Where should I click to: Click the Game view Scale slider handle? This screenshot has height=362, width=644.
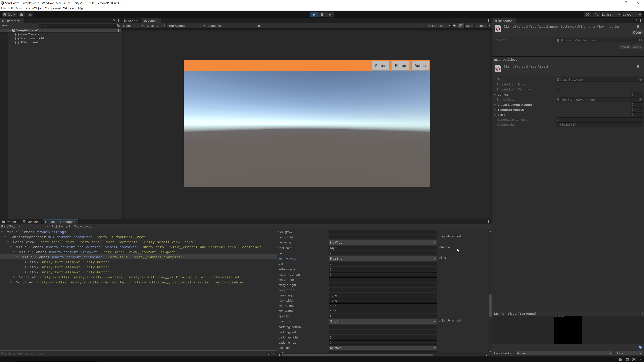coord(220,26)
